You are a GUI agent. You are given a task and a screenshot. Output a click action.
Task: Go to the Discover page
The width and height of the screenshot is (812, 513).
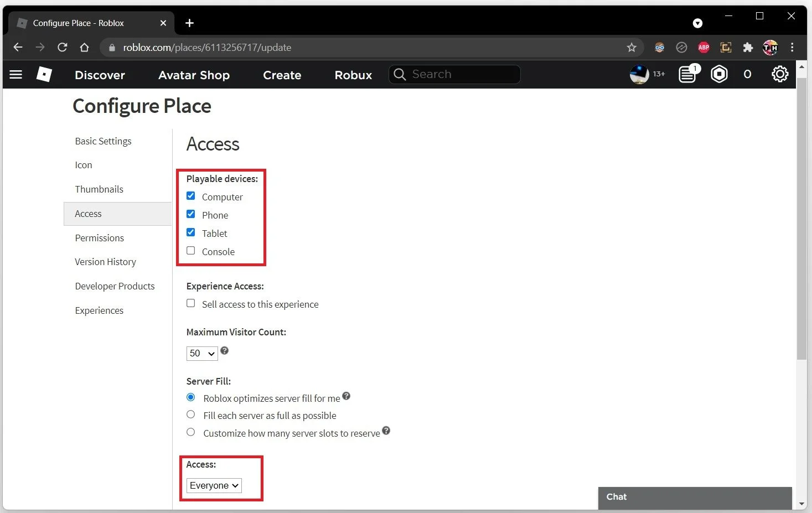click(x=100, y=75)
